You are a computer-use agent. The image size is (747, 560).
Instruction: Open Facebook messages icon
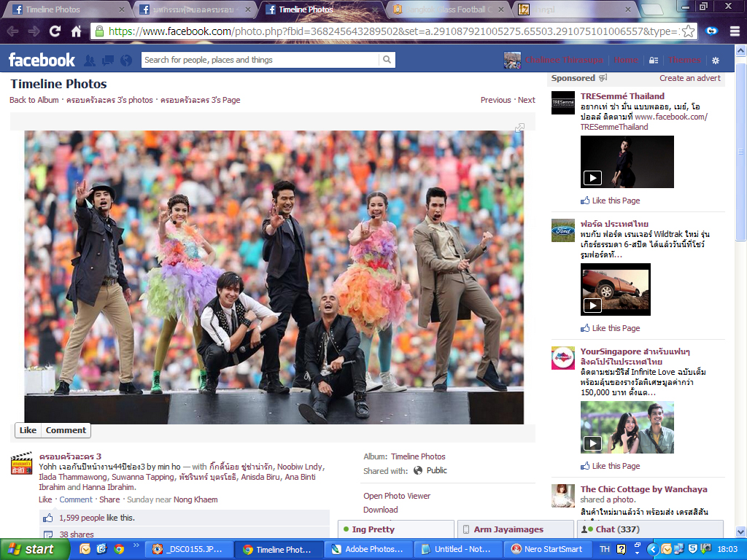tap(108, 60)
